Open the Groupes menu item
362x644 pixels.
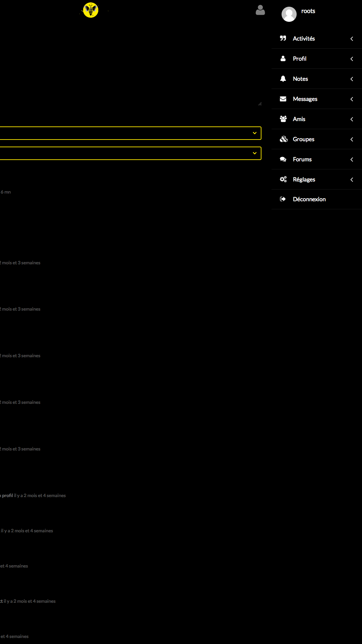point(317,139)
